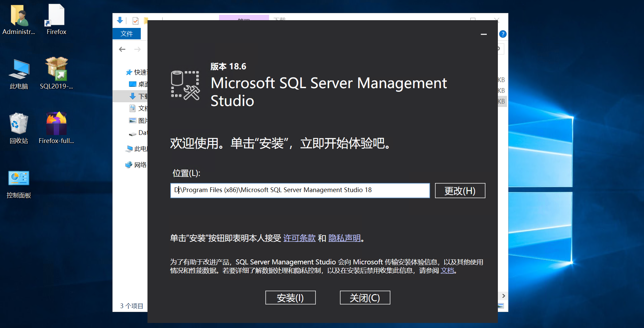This screenshot has height=328, width=644.
Task: Click the Explorer horizontal scrollbar right arrow
Action: point(503,296)
